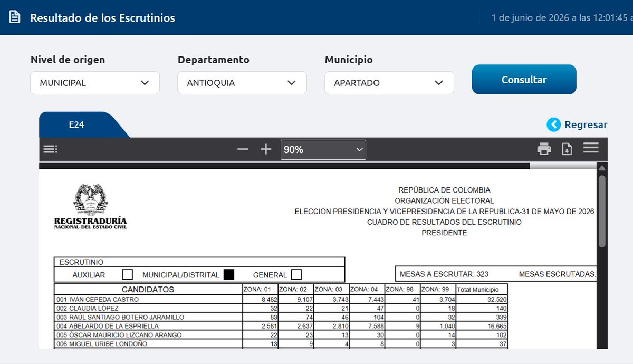
Task: Click the Consultar button
Action: [x=524, y=80]
